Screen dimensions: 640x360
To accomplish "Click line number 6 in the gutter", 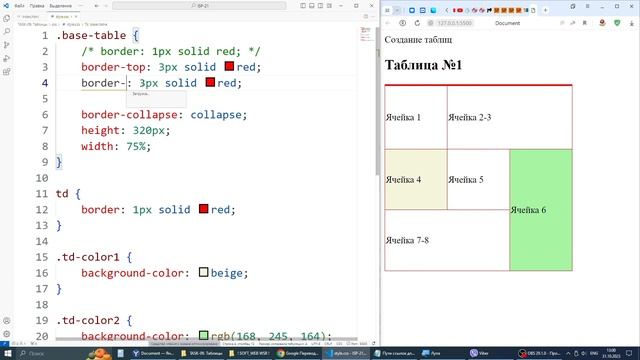I will tap(45, 115).
